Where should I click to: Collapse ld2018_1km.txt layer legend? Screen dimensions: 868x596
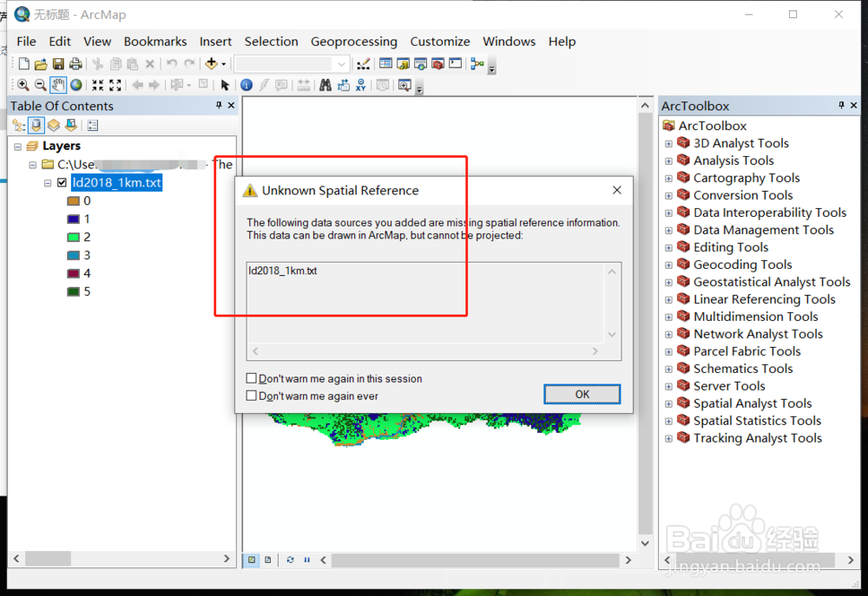tap(48, 183)
